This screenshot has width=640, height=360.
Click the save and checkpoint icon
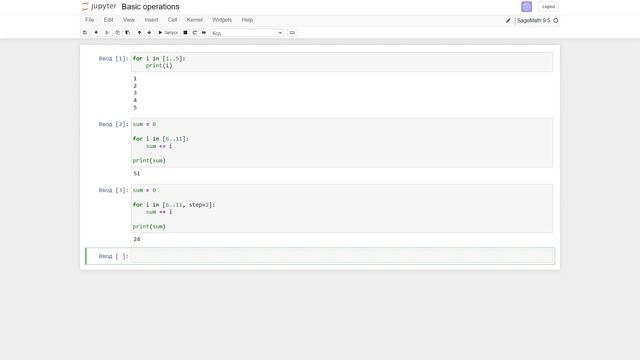click(x=85, y=33)
